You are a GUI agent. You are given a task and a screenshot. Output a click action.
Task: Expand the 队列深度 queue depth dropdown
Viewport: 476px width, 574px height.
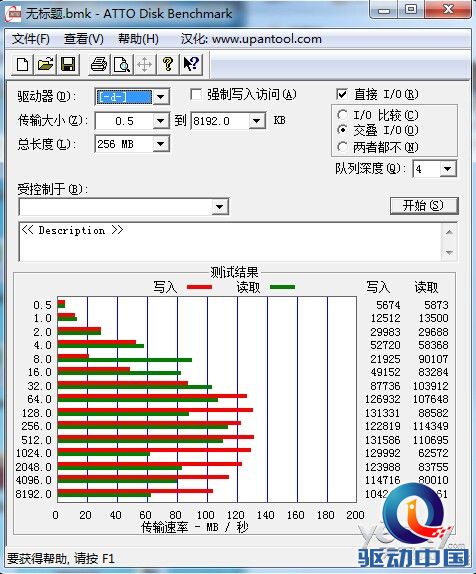pos(447,169)
